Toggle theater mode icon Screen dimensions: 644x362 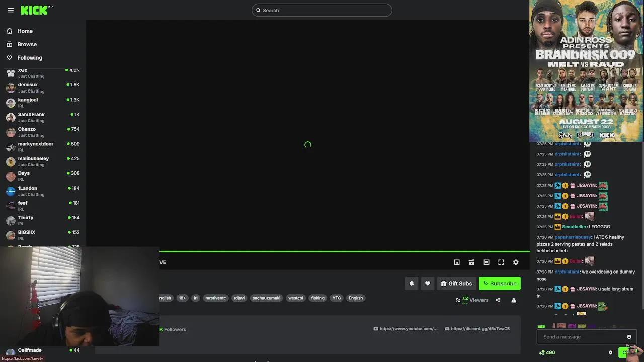(x=486, y=262)
